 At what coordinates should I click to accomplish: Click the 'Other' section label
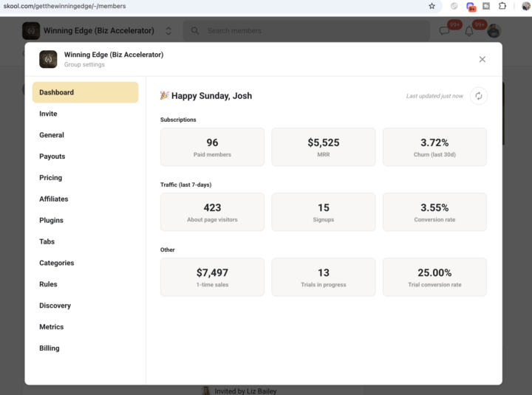(167, 250)
